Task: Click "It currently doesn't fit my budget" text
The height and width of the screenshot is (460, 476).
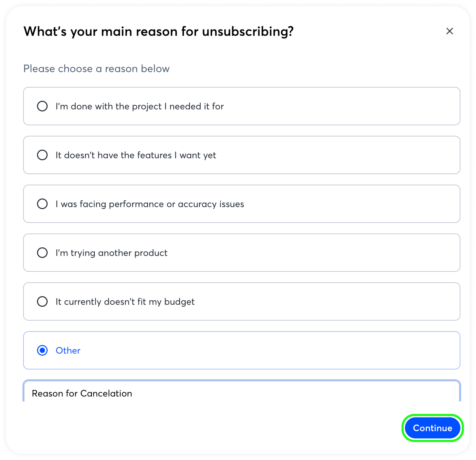Action: [125, 302]
